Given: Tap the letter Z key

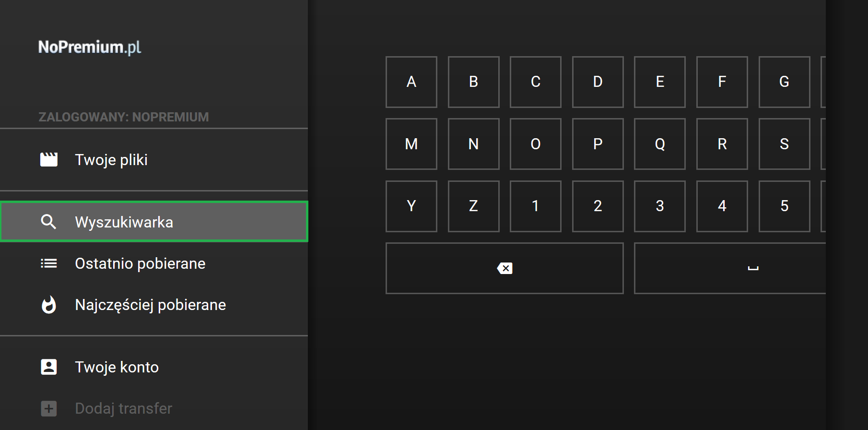Looking at the screenshot, I should tap(473, 206).
